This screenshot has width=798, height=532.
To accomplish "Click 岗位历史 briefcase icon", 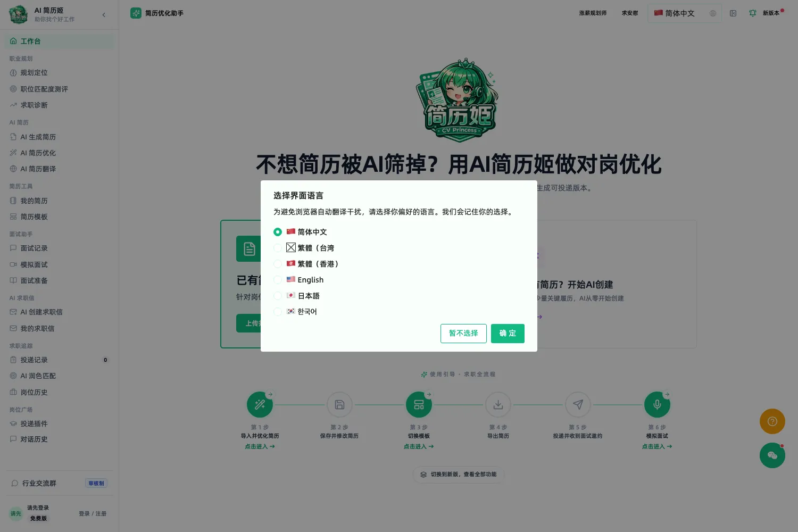I will tap(13, 392).
